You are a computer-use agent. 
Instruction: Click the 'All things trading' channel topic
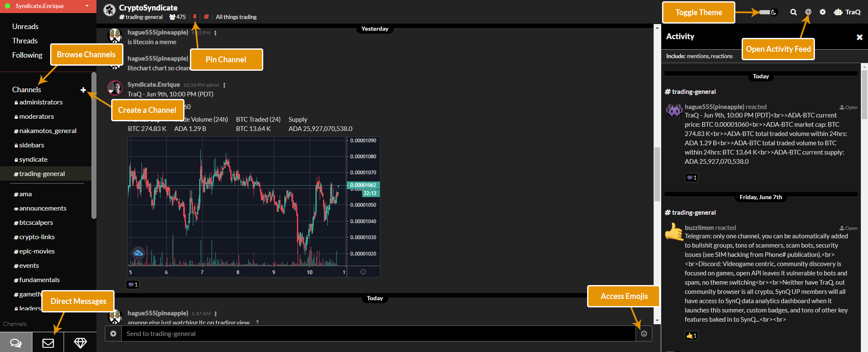pyautogui.click(x=236, y=17)
